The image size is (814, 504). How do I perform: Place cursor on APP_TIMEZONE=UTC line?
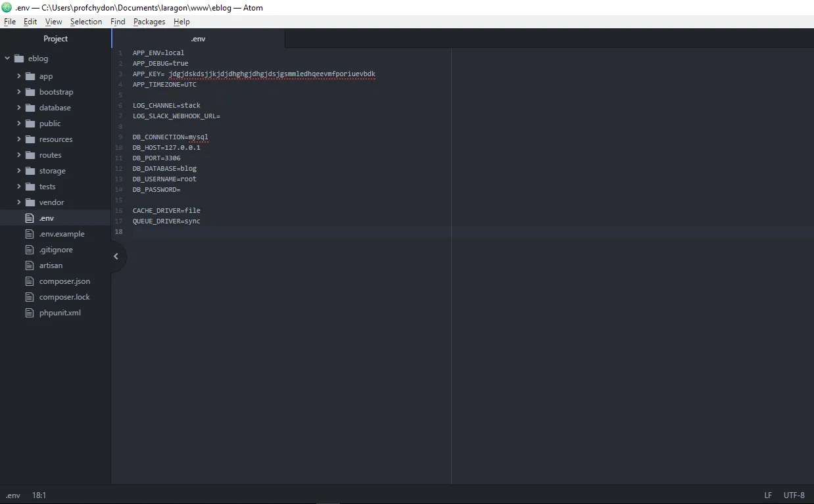(164, 84)
